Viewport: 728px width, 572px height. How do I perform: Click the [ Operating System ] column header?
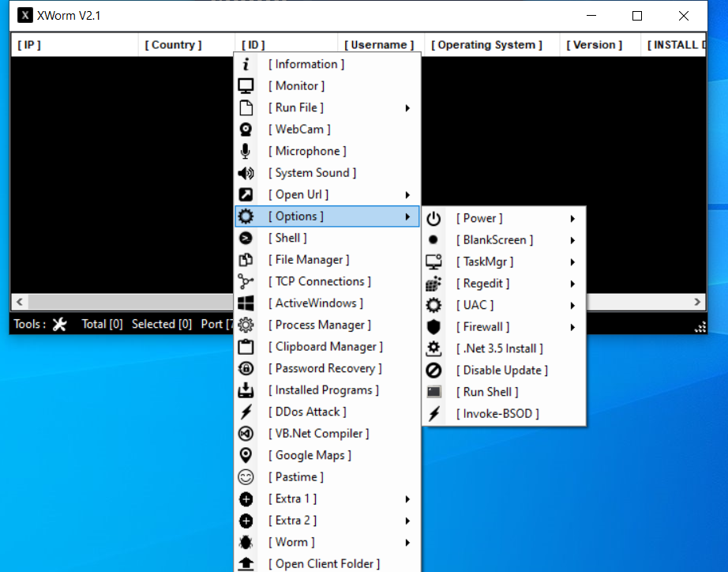click(492, 45)
